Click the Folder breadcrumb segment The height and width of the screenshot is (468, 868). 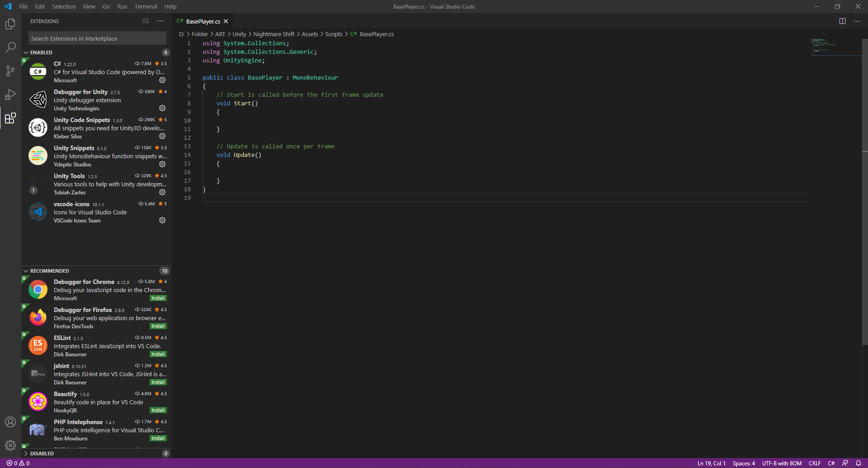[200, 34]
